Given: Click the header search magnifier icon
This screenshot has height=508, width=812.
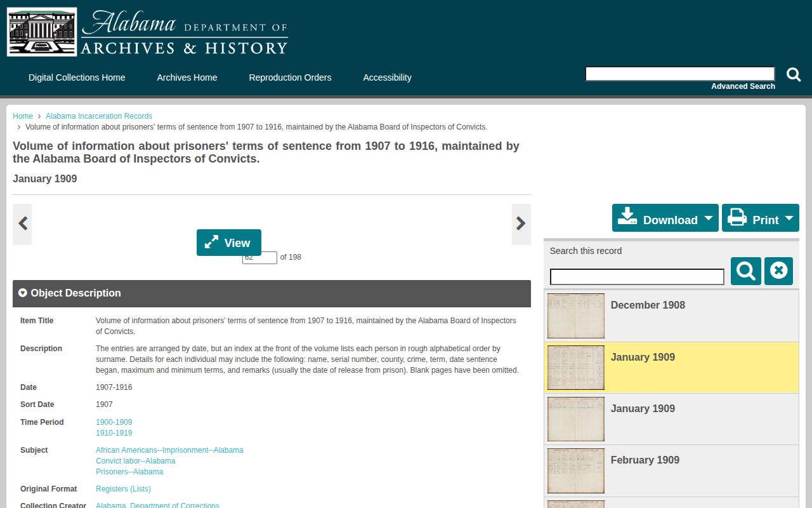Looking at the screenshot, I should click(x=794, y=74).
